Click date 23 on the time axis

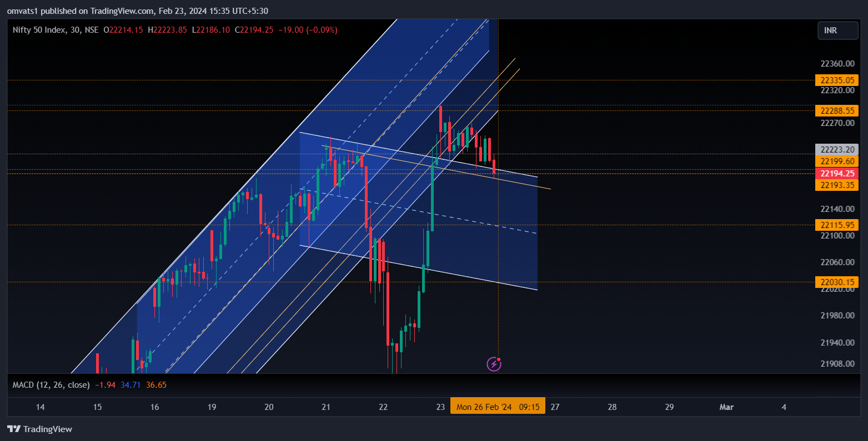[x=440, y=407]
